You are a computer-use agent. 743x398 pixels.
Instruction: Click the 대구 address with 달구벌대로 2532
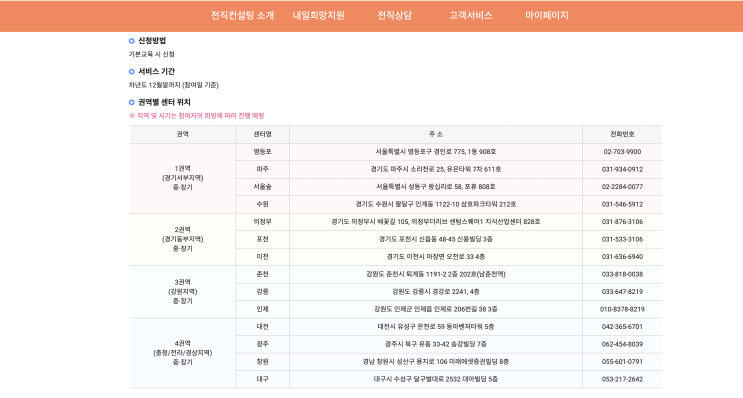click(436, 380)
